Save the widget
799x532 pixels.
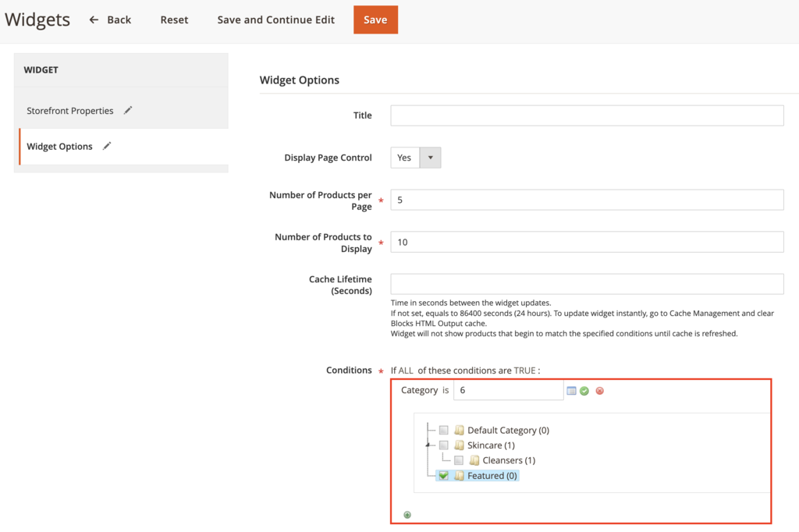(375, 20)
